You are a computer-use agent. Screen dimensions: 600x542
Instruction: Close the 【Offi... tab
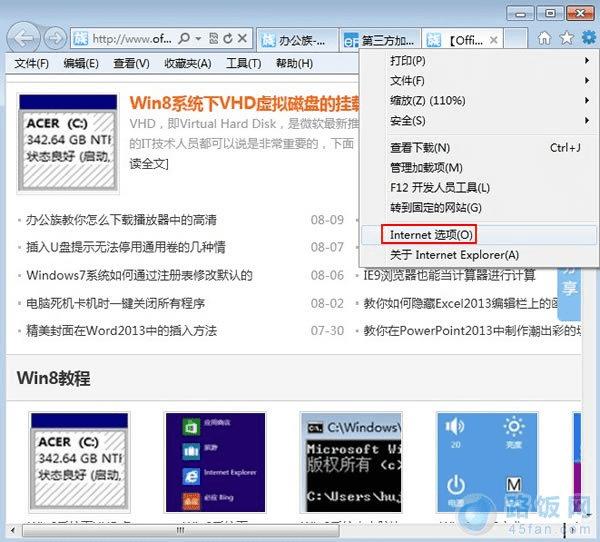pyautogui.click(x=494, y=40)
